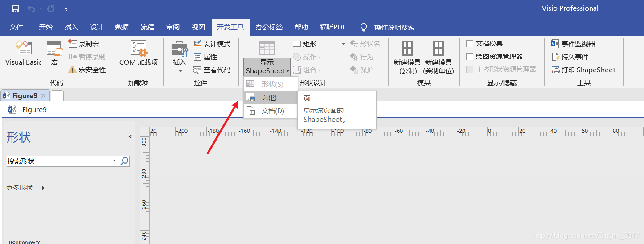Toggle 设计模式 design mode
This screenshot has width=644, height=244.
[212, 44]
